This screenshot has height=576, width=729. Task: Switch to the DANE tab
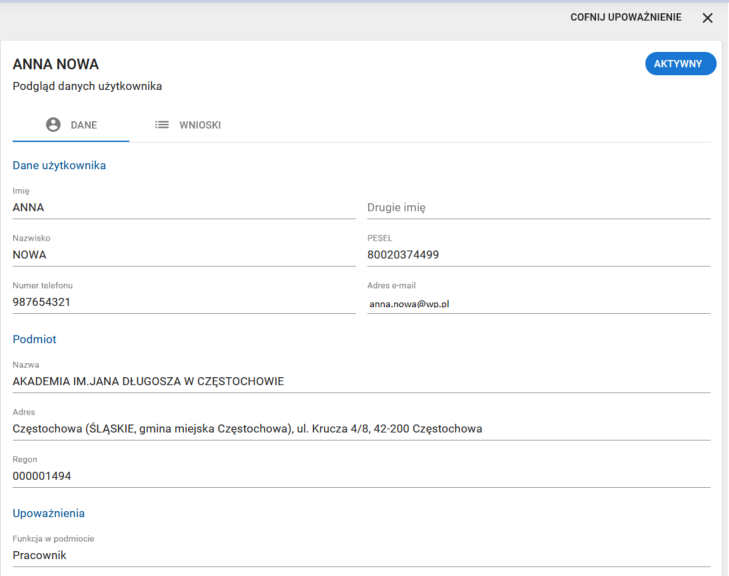[x=71, y=125]
